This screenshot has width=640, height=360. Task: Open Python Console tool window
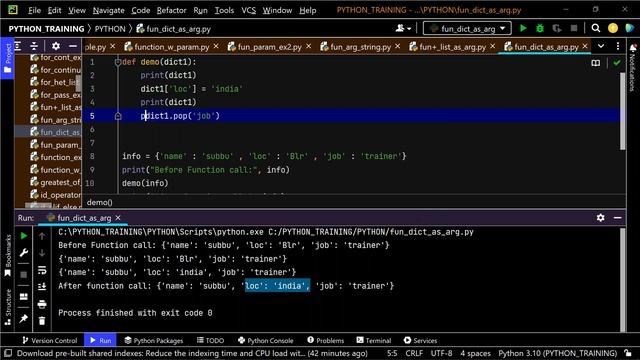(265, 340)
